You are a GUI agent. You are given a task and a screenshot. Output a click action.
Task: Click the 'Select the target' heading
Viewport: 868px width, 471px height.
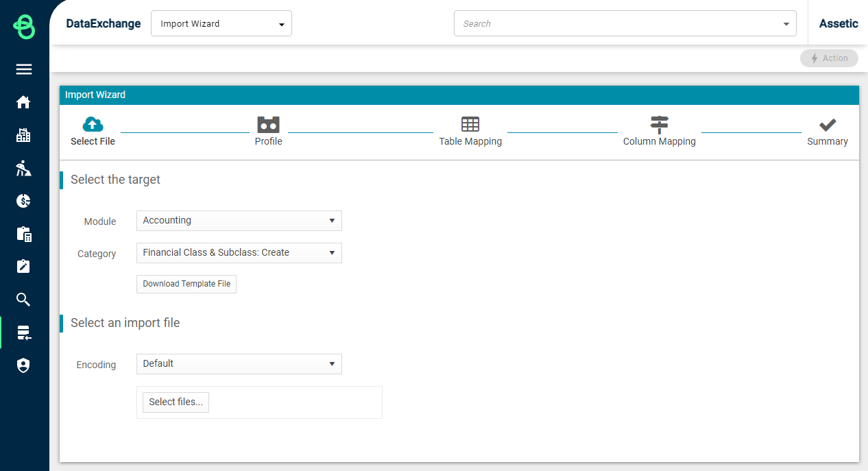[115, 180]
